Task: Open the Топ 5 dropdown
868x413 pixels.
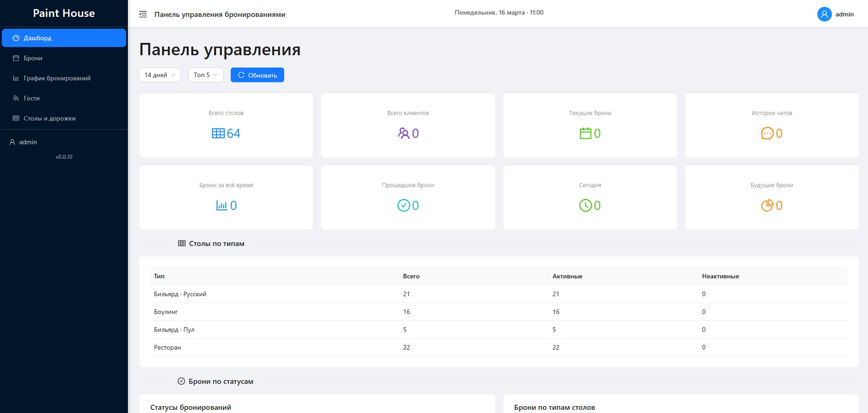Action: point(205,74)
